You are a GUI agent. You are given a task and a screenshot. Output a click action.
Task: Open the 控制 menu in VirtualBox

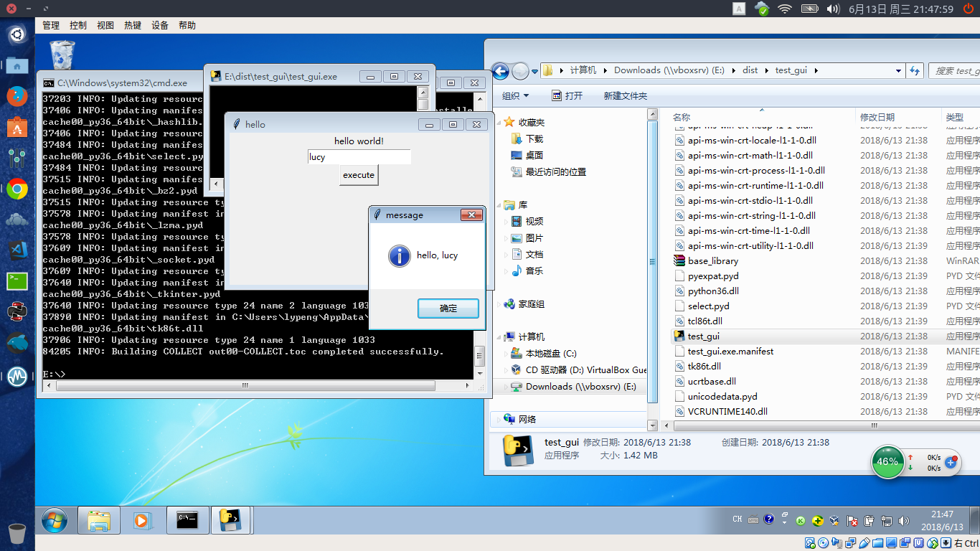click(x=78, y=25)
